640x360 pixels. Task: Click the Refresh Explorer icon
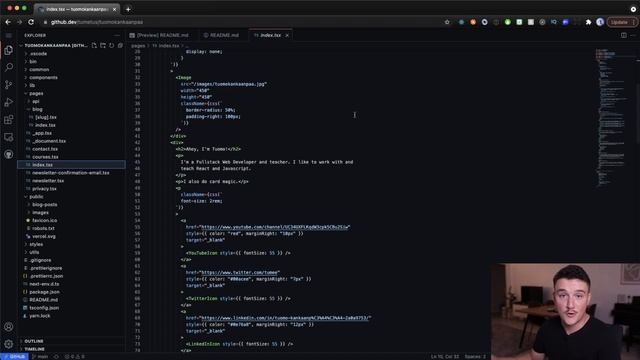[111, 45]
